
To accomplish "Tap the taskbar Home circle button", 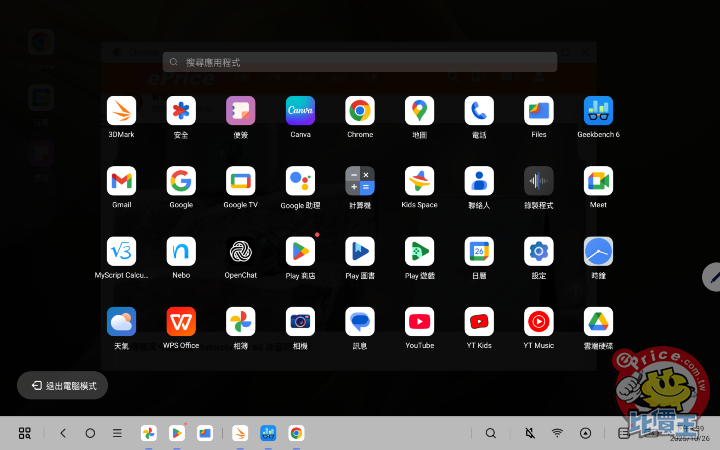I will [x=90, y=433].
